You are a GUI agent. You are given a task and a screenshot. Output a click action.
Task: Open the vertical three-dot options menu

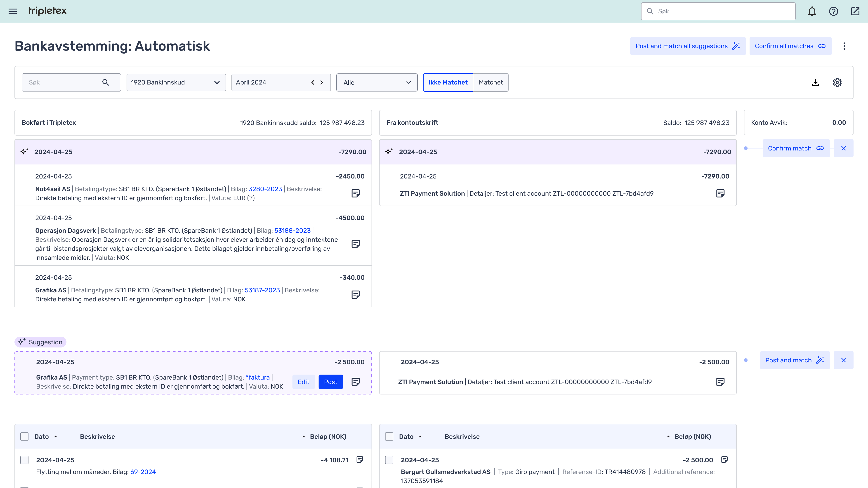click(x=844, y=46)
